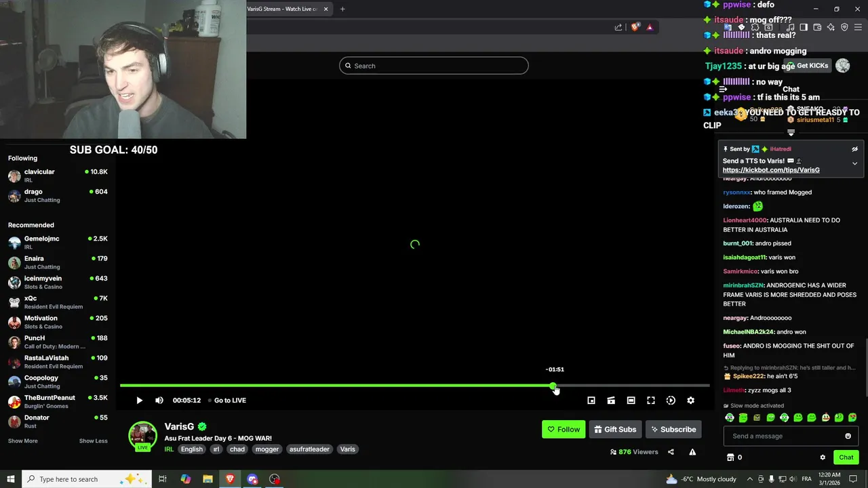Open iceinmyvein recommended channel

[58, 282]
